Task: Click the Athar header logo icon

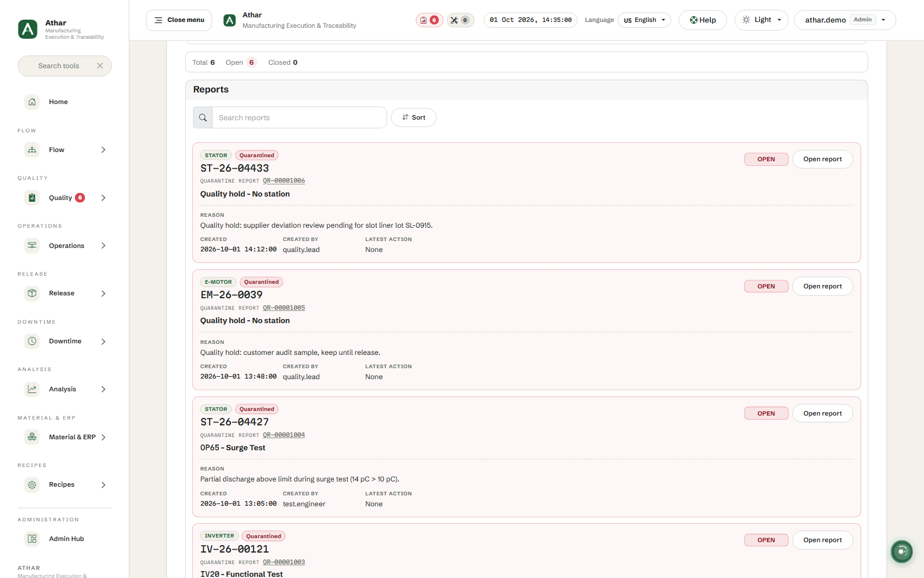Action: pos(230,20)
